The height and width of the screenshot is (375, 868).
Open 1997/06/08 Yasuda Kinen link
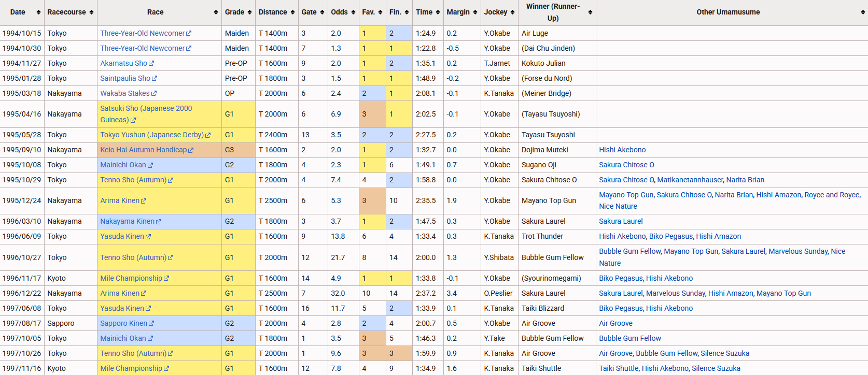click(x=122, y=308)
